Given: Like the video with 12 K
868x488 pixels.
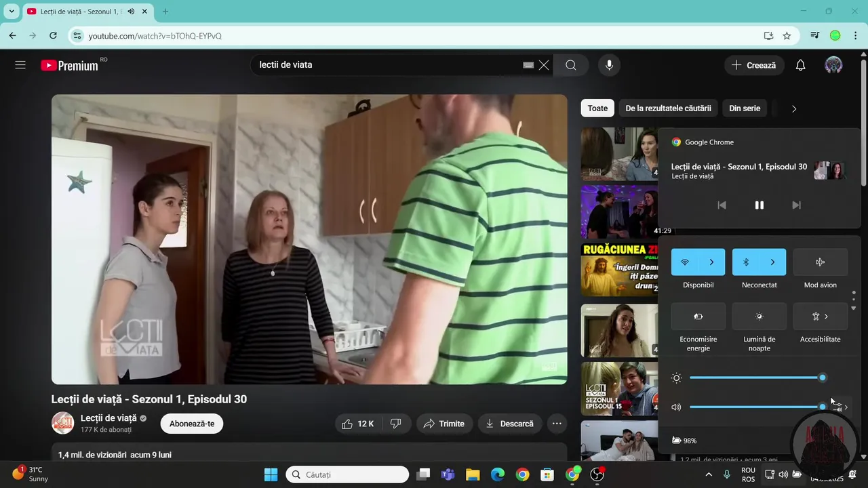Looking at the screenshot, I should (359, 424).
